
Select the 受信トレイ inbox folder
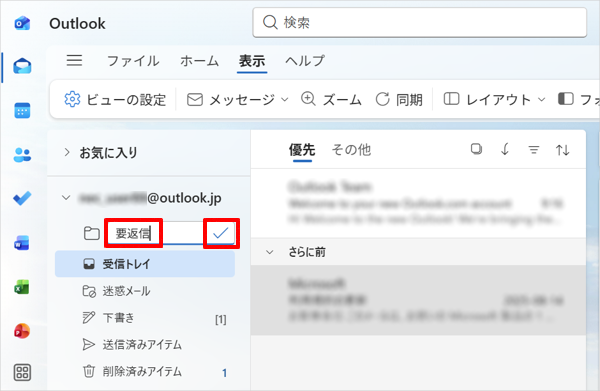click(x=145, y=264)
